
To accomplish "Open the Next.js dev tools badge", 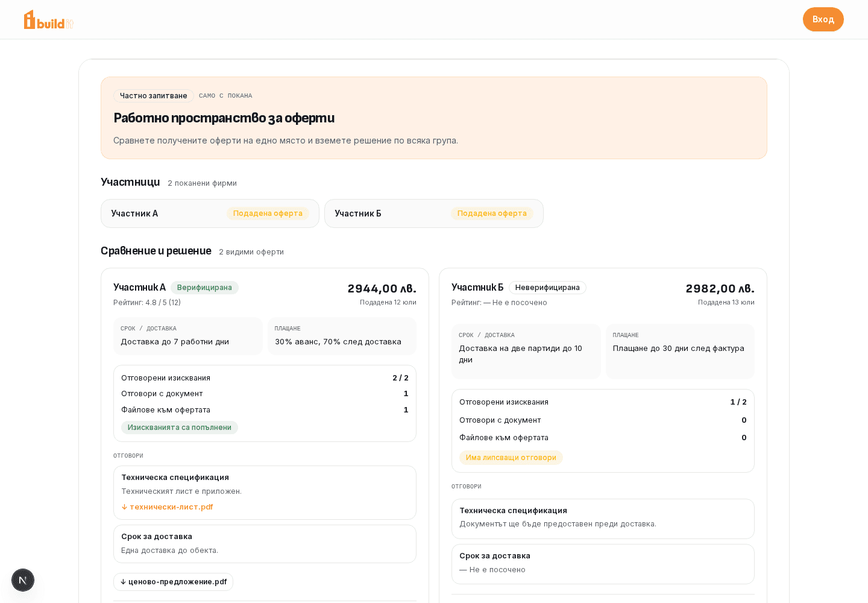I will point(23,580).
